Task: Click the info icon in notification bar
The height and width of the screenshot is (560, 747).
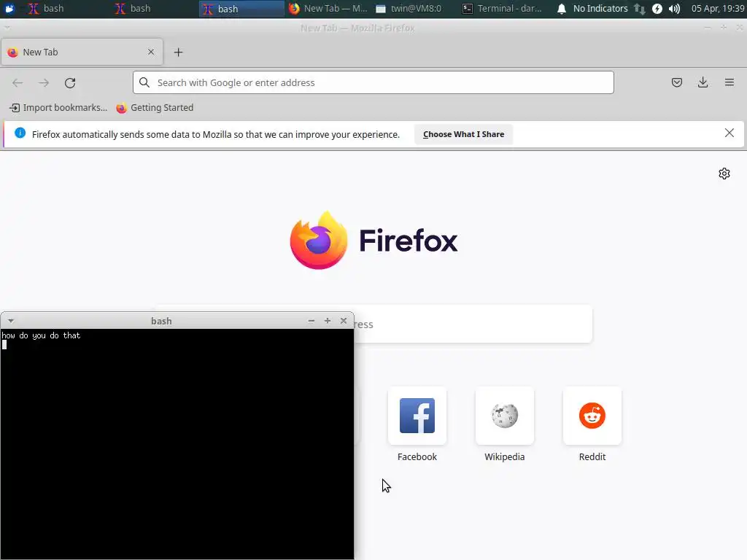Action: [20, 133]
